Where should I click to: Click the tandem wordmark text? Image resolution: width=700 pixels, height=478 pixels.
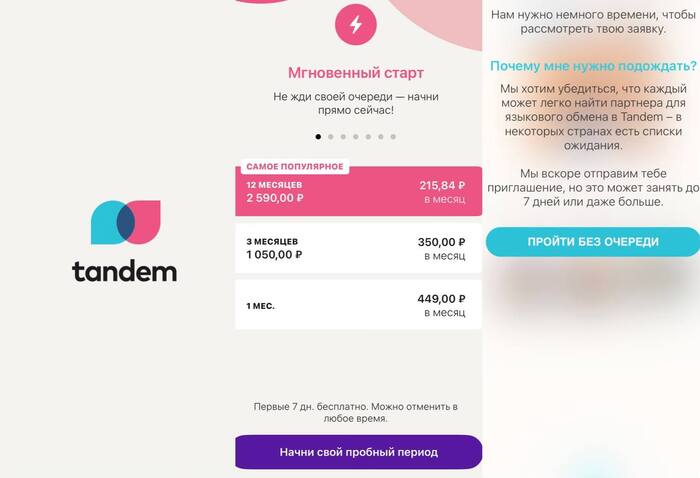(x=124, y=270)
